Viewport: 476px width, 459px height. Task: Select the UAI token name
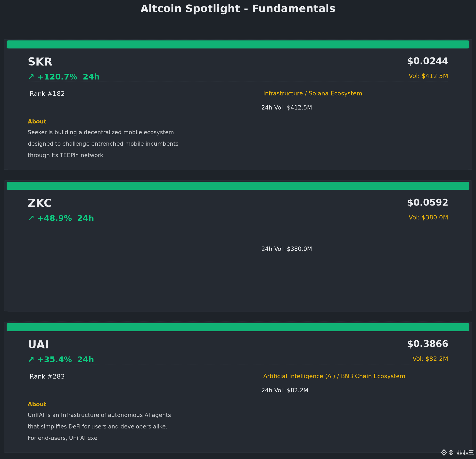(x=38, y=345)
